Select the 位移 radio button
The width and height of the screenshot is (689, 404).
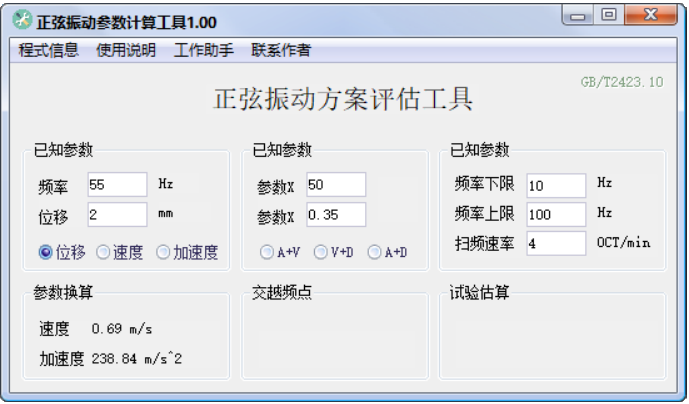coord(45,253)
